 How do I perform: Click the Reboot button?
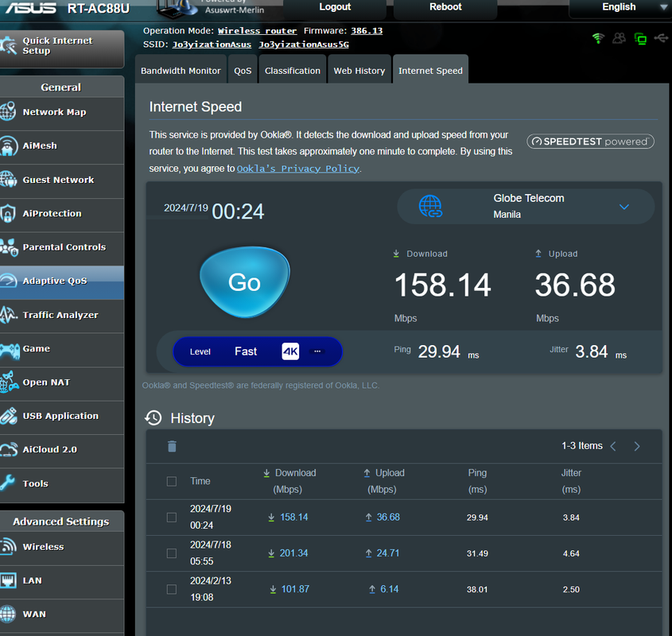click(x=445, y=8)
